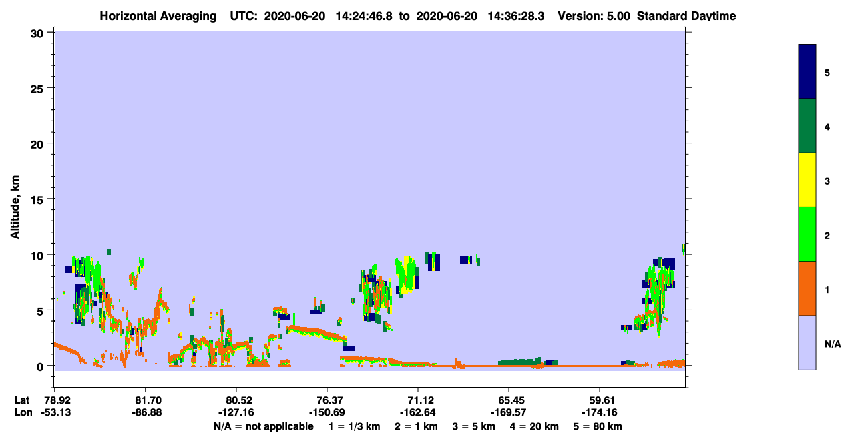Click the y-axis tick label 25
The image size is (868, 445).
point(39,89)
